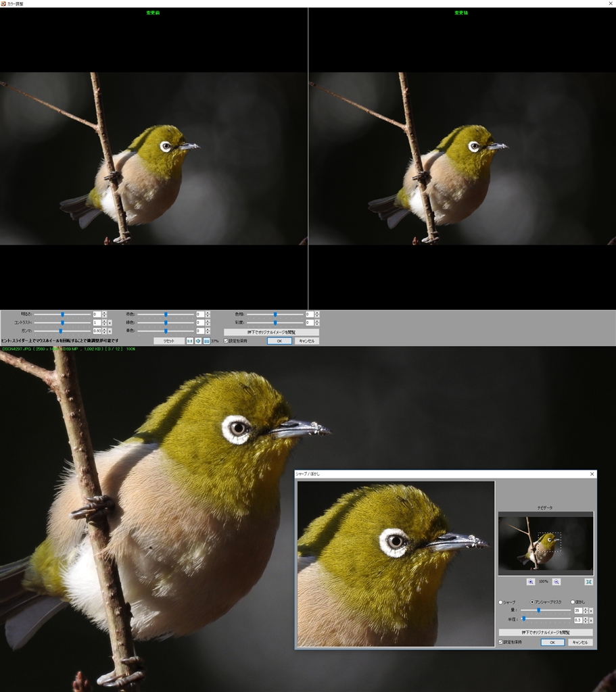Image resolution: width=616 pixels, height=692 pixels.
Task: Click the contrast value input field
Action: coord(97,322)
